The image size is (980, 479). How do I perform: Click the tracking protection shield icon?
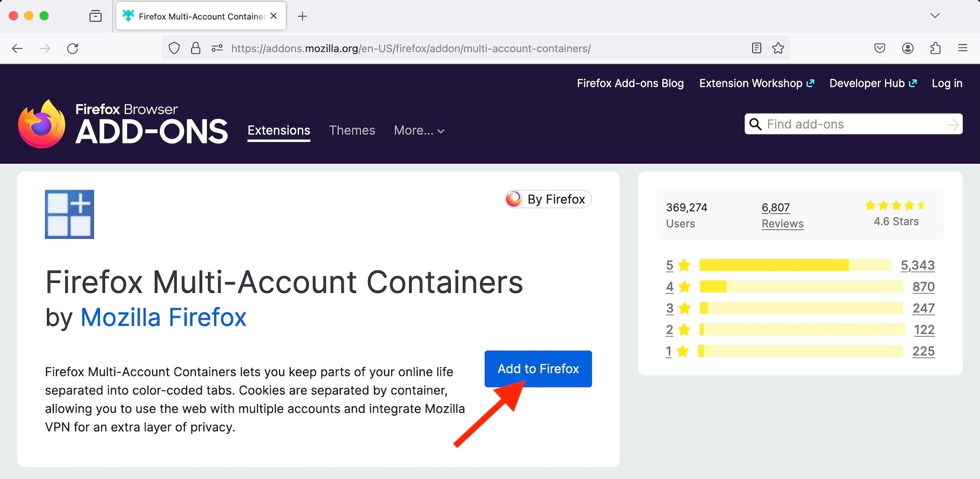coord(174,48)
